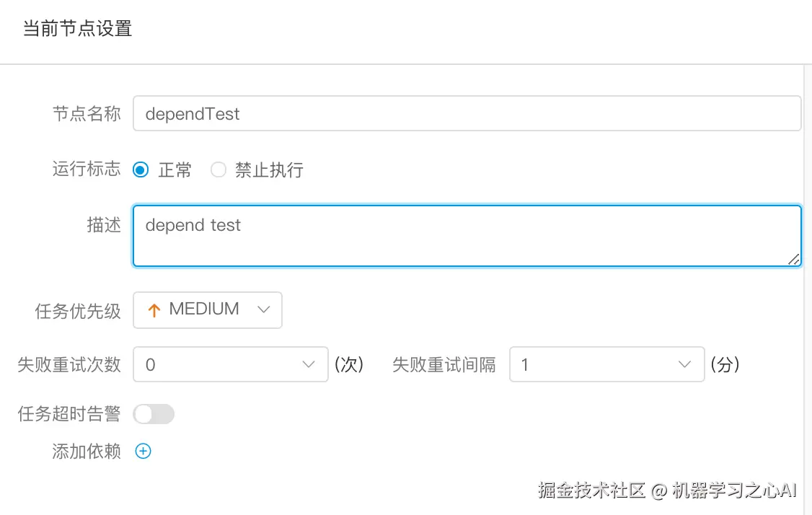Viewport: 812px width, 515px height.
Task: Click the 任务优先级 field label
Action: 78,310
